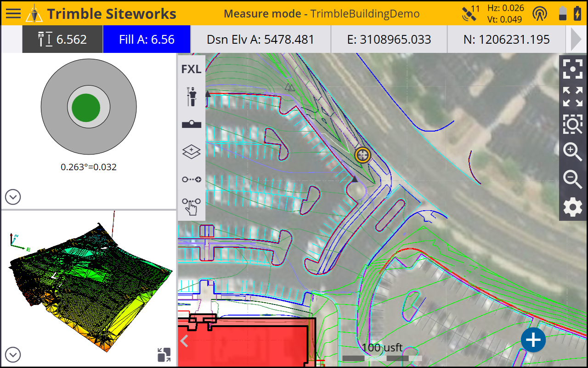Tap the blue plus measure button
This screenshot has height=368, width=588.
click(533, 340)
